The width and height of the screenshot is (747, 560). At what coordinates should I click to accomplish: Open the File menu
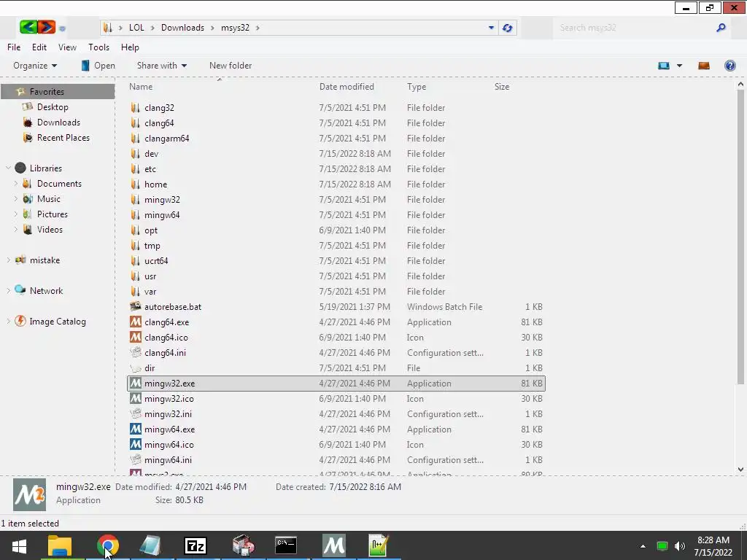tap(14, 47)
